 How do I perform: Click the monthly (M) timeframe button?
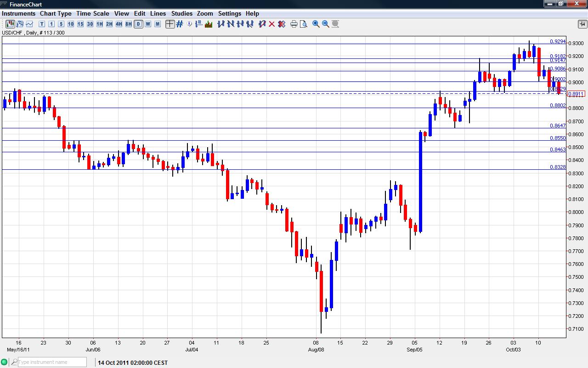(x=158, y=24)
